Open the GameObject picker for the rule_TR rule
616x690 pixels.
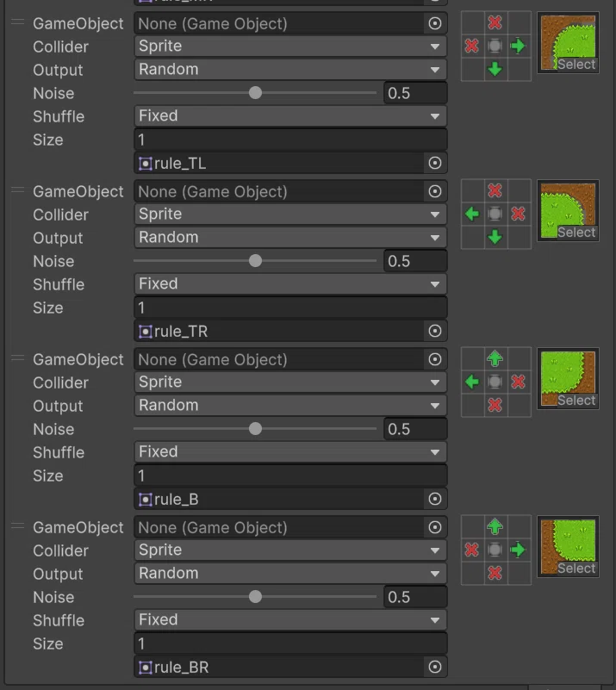(435, 191)
